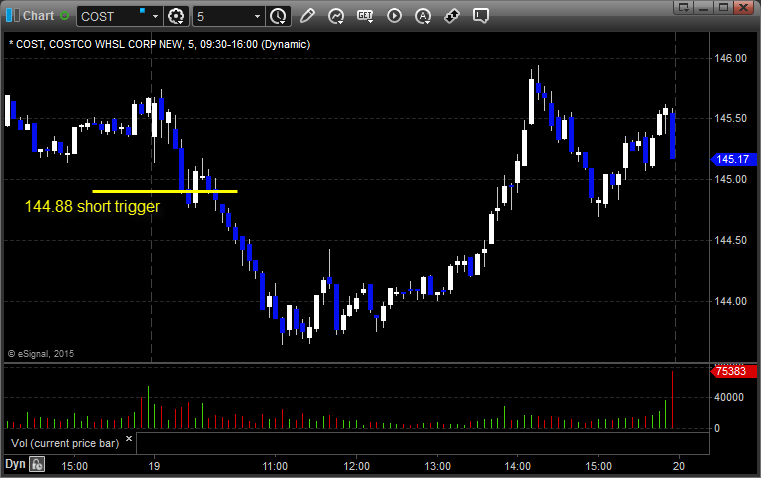
Task: Open the studies chart icon
Action: (x=336, y=16)
